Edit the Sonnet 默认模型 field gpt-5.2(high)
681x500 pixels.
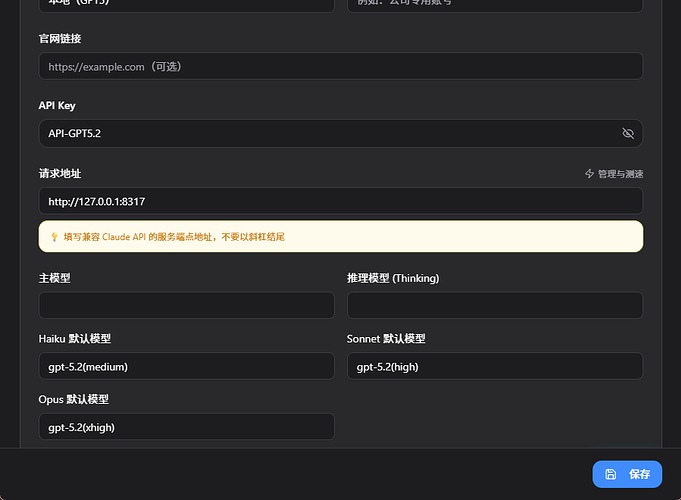[495, 366]
